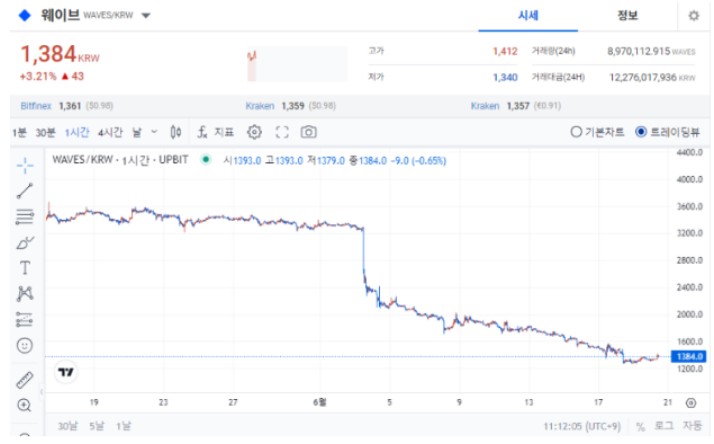Viewport: 714px width, 444px height.
Task: Set chart interval to 1시간
Action: click(x=76, y=133)
